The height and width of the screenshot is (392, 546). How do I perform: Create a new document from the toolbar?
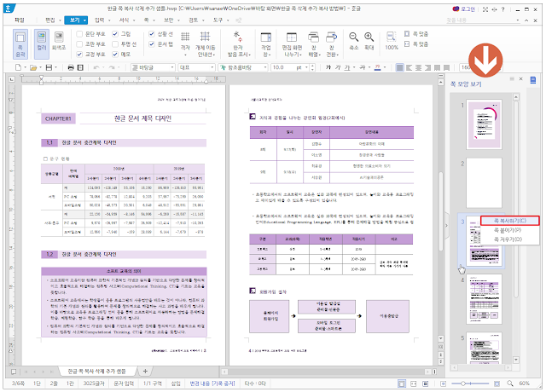coord(18,67)
